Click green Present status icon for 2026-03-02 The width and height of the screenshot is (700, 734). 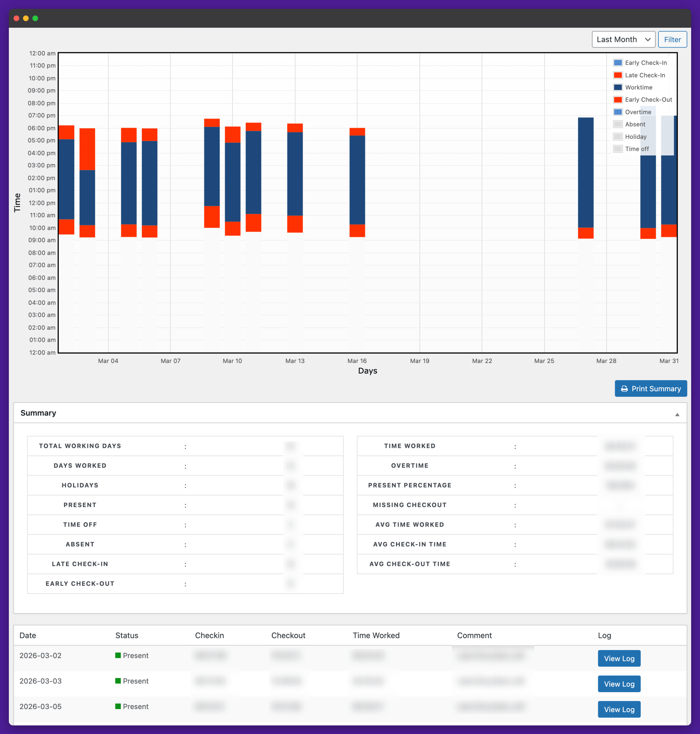click(118, 655)
